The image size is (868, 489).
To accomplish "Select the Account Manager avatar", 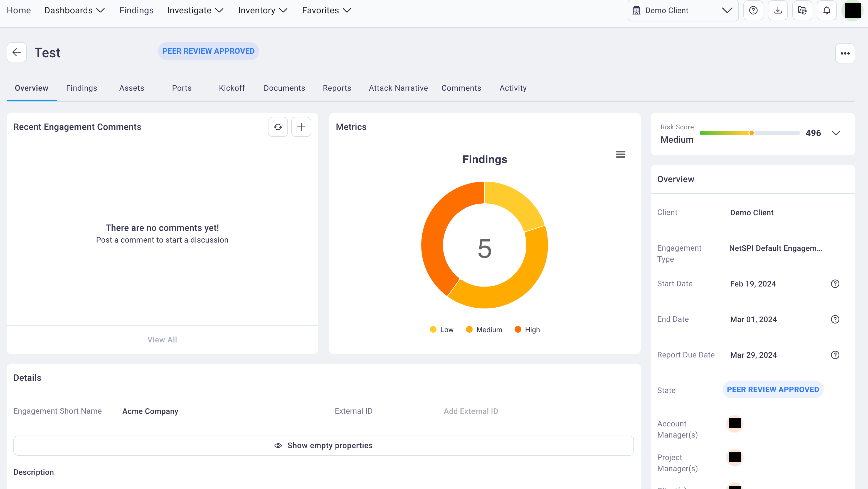I will (x=734, y=423).
